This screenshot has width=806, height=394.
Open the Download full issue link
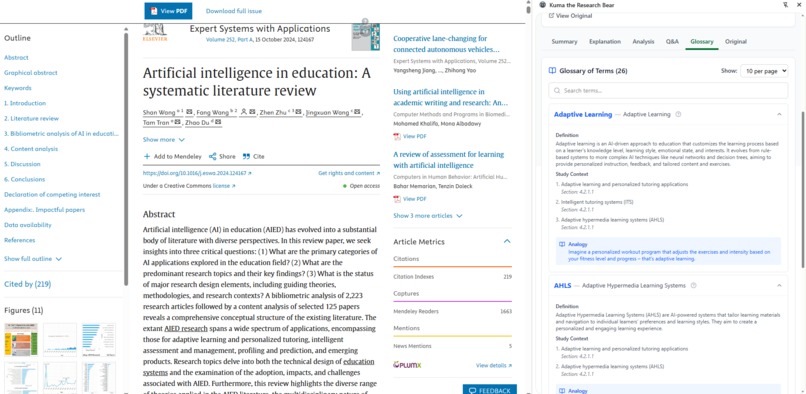233,11
